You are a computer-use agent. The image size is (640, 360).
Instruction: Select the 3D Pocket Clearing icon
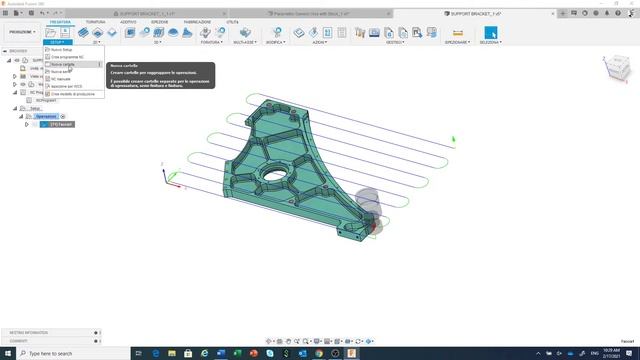pyautogui.click(x=144, y=32)
